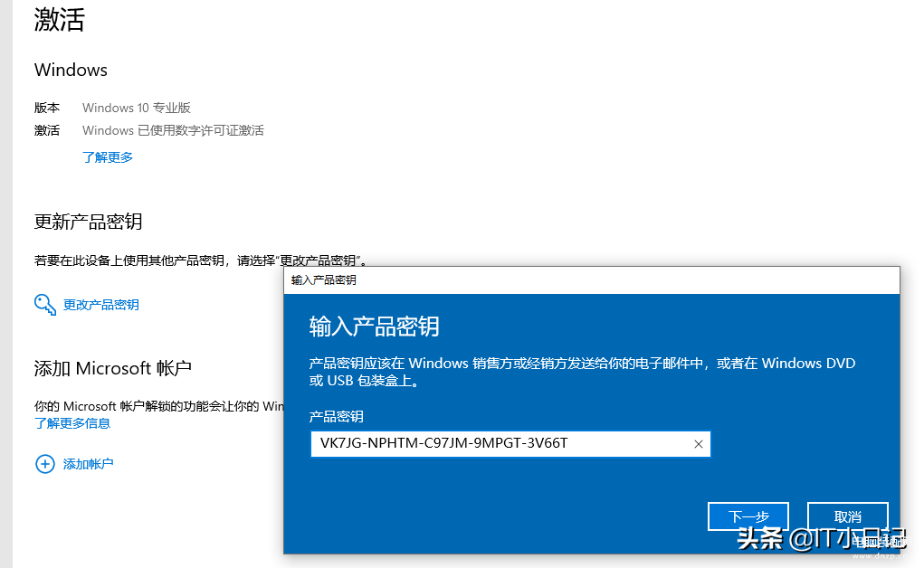924x568 pixels.
Task: Click the 添加帐户 link text
Action: 89,464
